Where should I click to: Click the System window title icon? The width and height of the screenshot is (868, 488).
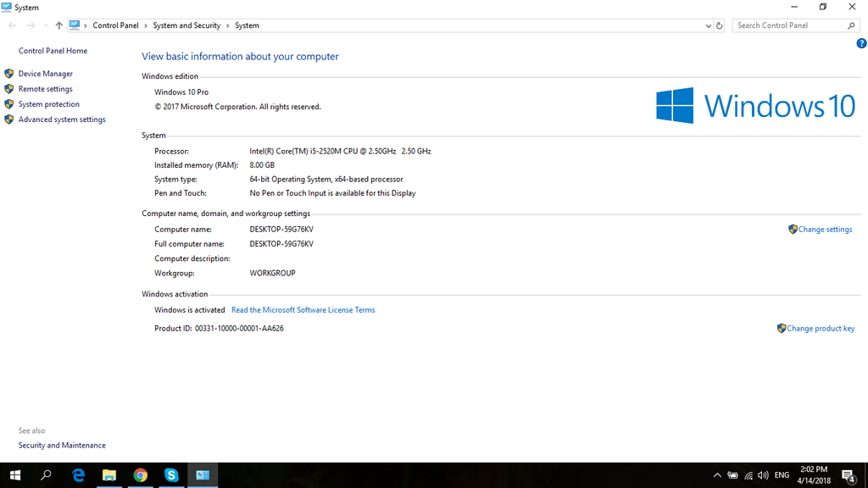click(x=7, y=7)
